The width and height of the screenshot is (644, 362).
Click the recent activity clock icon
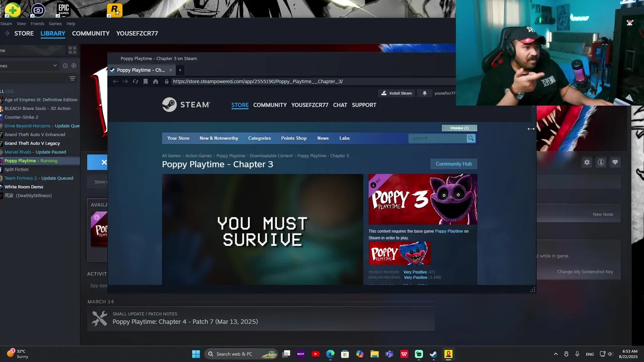pyautogui.click(x=65, y=66)
